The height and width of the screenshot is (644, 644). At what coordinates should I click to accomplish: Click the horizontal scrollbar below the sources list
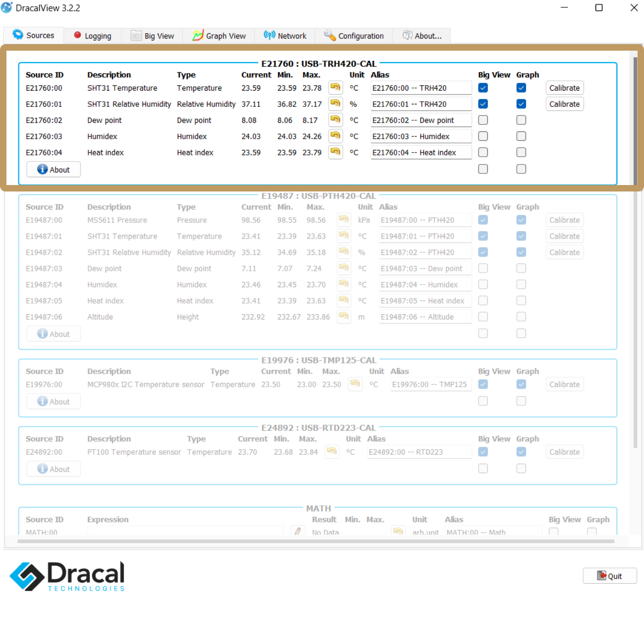pyautogui.click(x=316, y=541)
